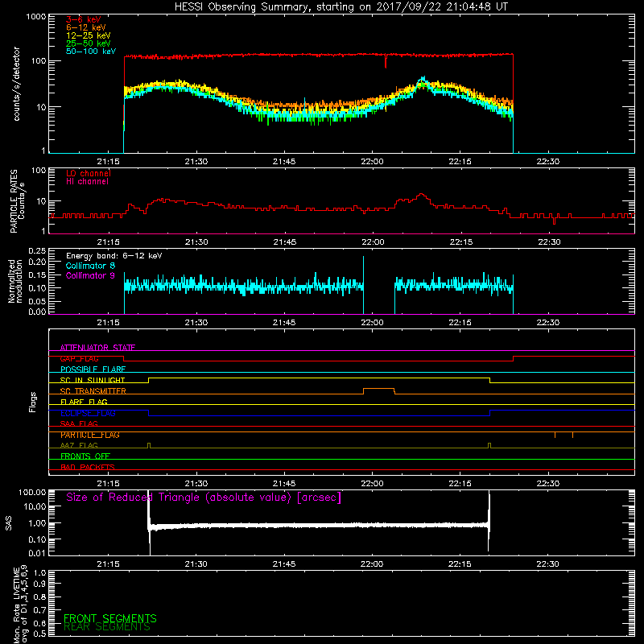
Task: Click the AAZ_FLAG pulse near 21:22
Action: pyautogui.click(x=149, y=445)
